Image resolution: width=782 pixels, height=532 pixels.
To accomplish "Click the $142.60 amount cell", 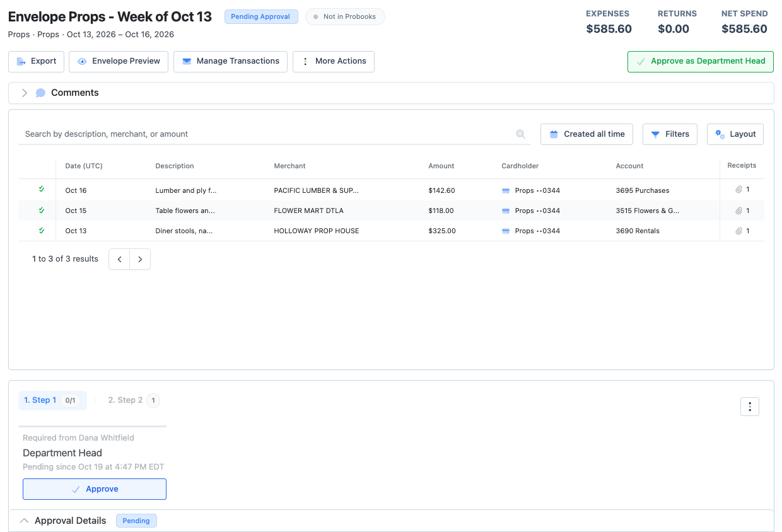I will (441, 190).
